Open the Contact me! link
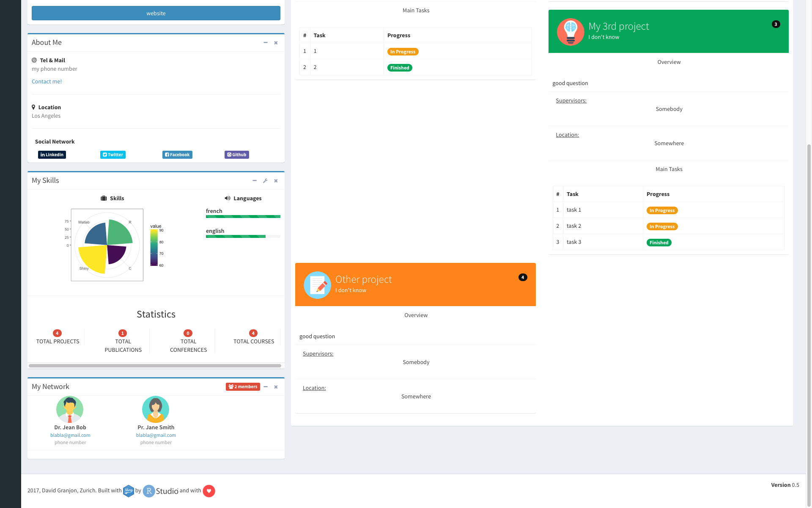 tap(47, 81)
